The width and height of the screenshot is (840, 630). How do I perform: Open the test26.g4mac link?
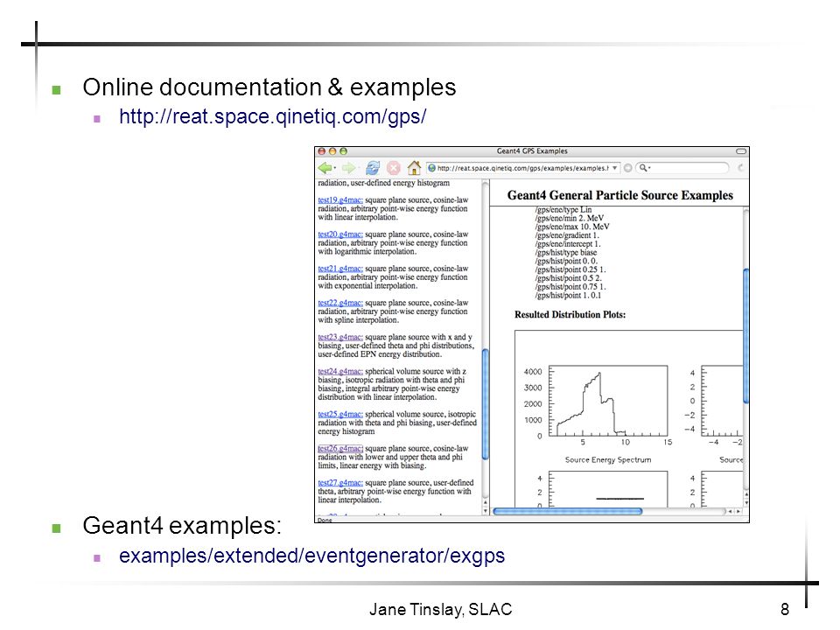pos(340,449)
